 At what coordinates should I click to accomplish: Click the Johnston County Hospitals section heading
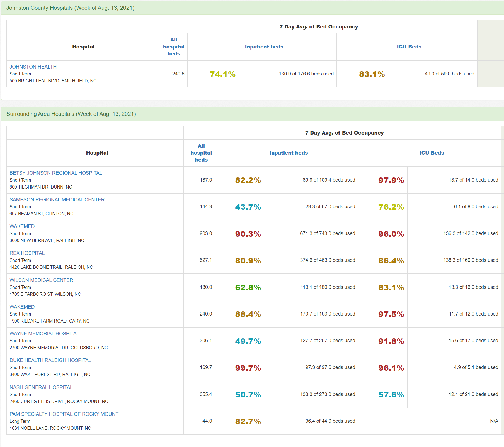(70, 8)
